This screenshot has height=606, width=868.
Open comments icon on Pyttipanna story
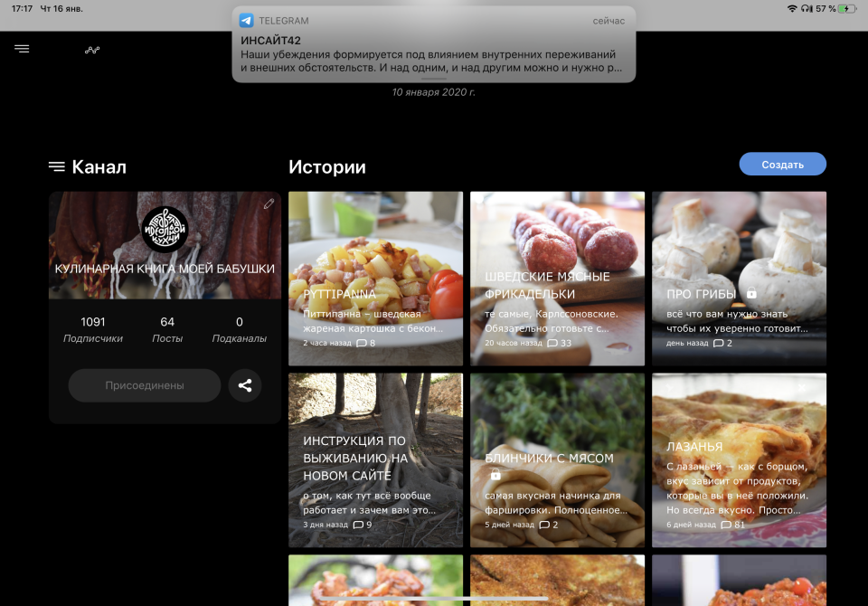point(362,344)
